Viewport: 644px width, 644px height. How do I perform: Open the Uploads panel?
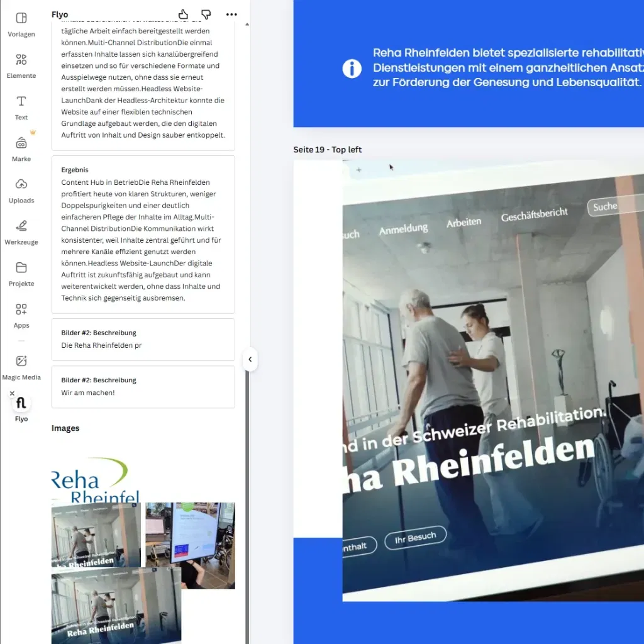[21, 191]
